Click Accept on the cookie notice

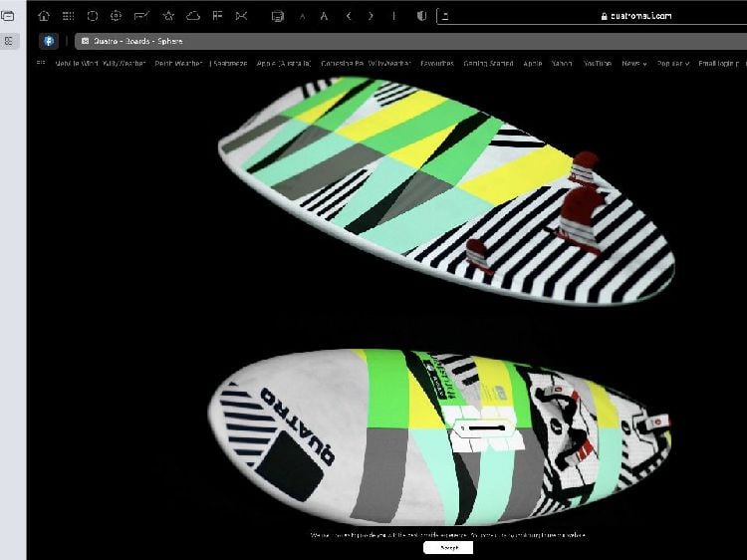pos(448,548)
